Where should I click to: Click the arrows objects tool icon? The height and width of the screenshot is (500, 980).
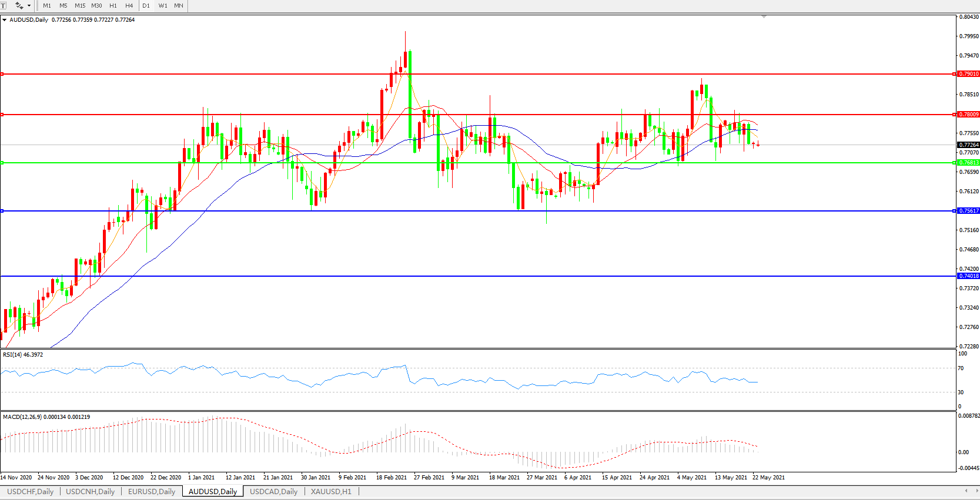pyautogui.click(x=19, y=5)
